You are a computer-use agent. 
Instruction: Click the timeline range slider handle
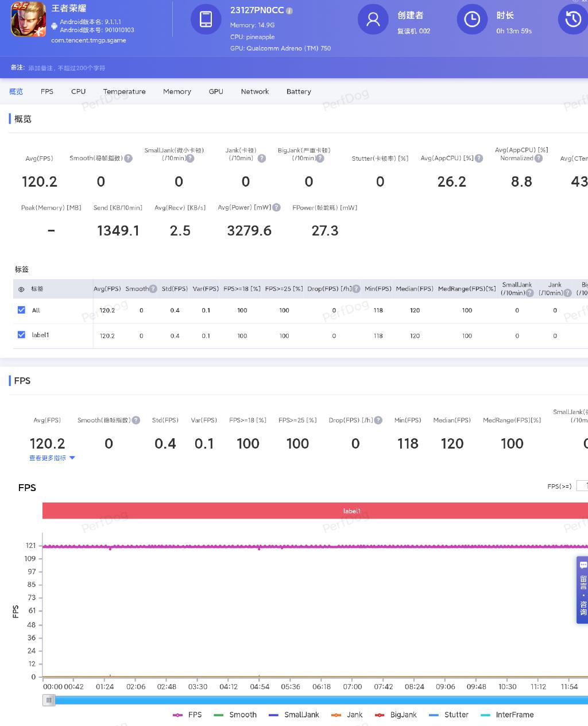coord(49,700)
